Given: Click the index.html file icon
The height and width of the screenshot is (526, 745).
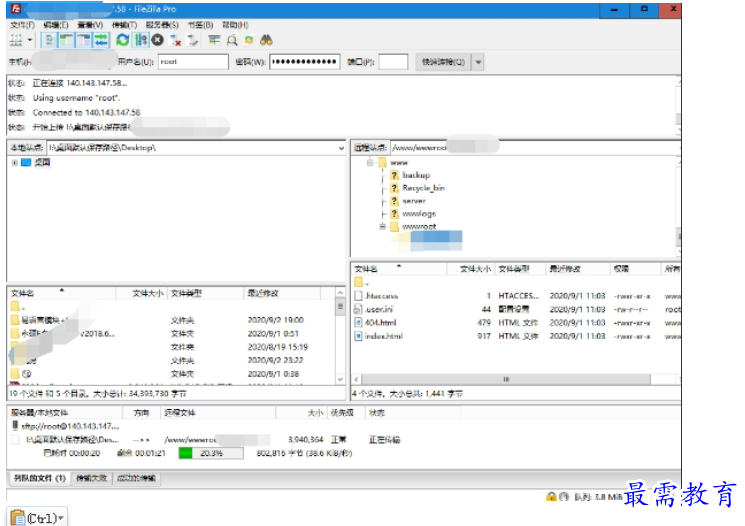Looking at the screenshot, I should [x=360, y=337].
